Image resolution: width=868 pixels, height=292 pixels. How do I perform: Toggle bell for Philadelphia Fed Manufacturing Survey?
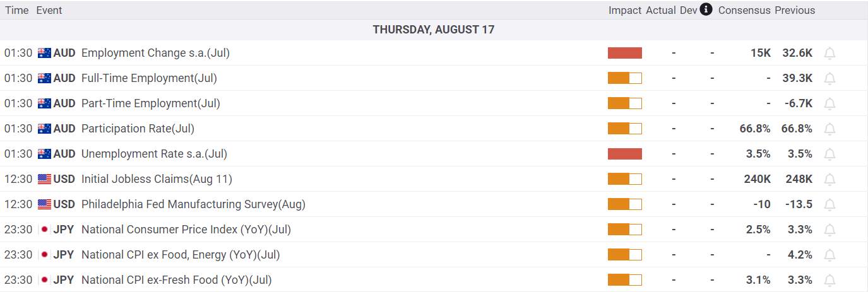click(830, 205)
